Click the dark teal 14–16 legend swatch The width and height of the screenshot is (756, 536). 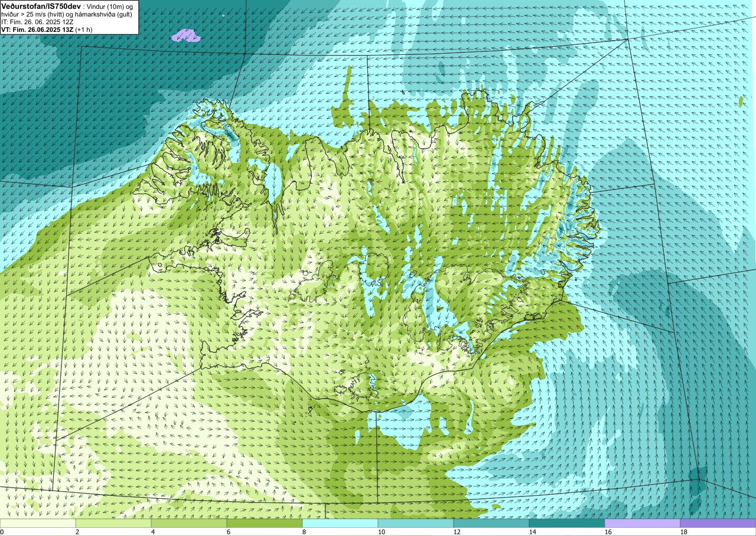pyautogui.click(x=567, y=523)
